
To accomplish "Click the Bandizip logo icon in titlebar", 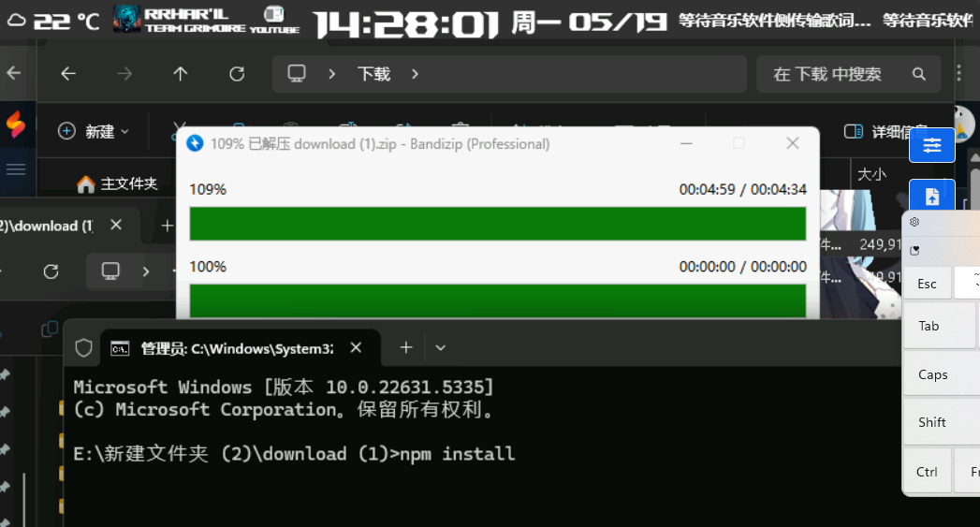I will [x=195, y=143].
